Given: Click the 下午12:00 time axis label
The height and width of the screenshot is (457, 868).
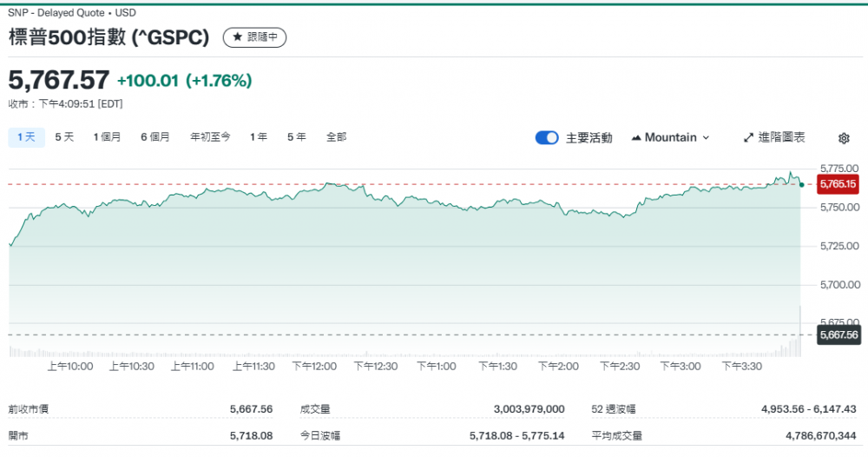Looking at the screenshot, I should pos(314,367).
